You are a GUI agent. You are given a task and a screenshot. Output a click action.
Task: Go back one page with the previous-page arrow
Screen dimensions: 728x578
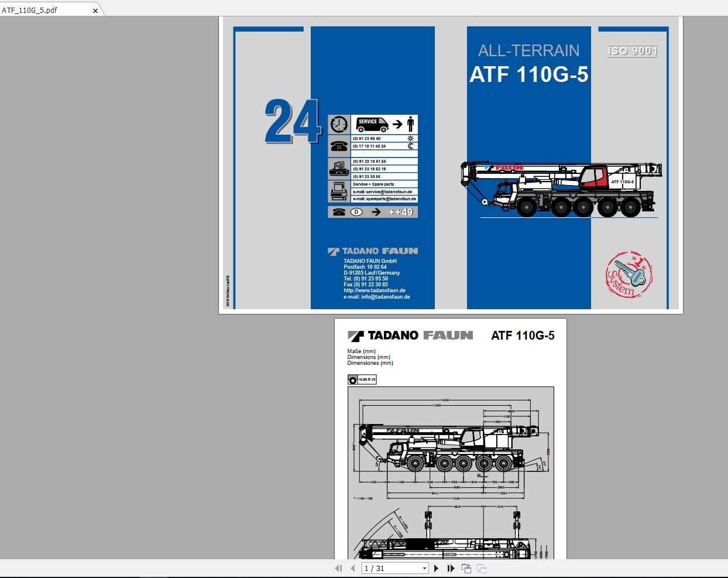352,568
